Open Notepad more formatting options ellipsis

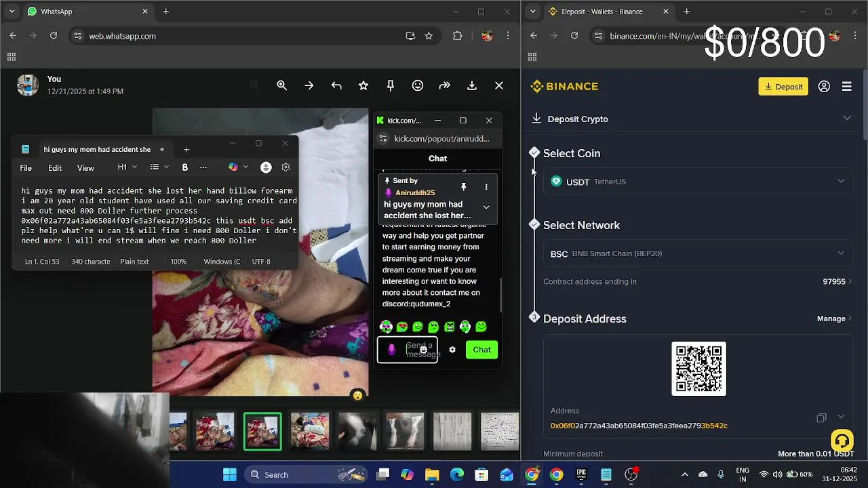[x=203, y=167]
